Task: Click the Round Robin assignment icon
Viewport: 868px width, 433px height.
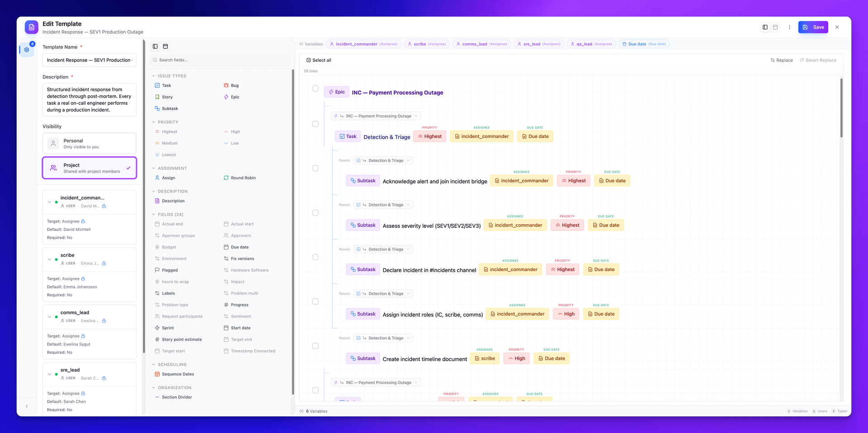Action: [x=226, y=178]
